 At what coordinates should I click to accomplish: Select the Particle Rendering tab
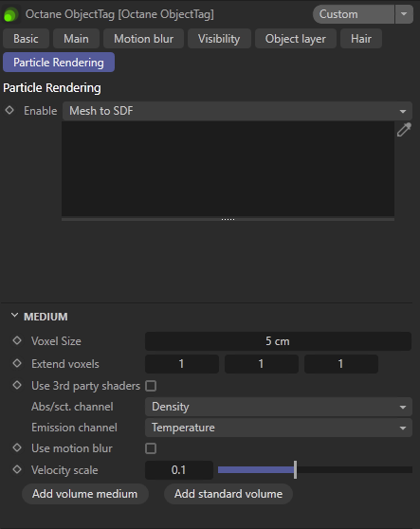pos(59,63)
